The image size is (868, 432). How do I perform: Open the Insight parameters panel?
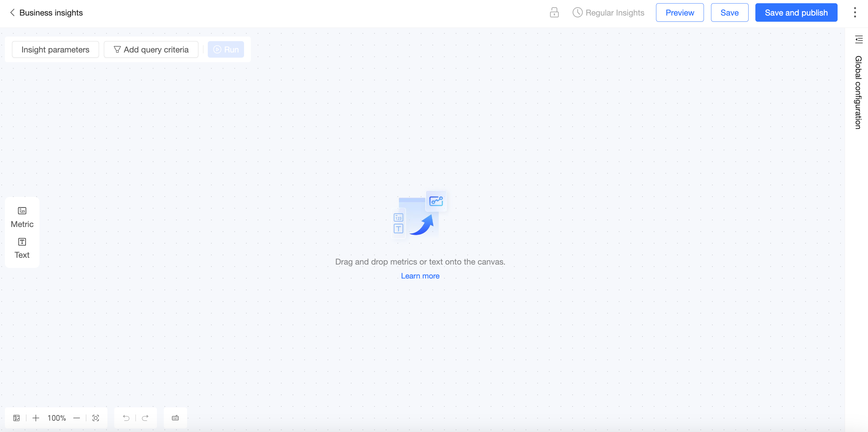pos(55,50)
